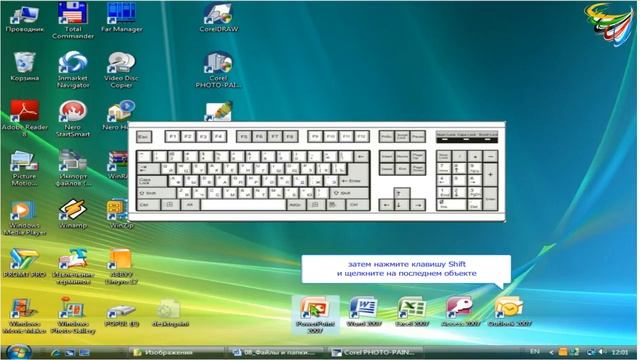The height and width of the screenshot is (360, 640).
Task: Click the Inmarket Navigator shortcut
Action: click(73, 69)
